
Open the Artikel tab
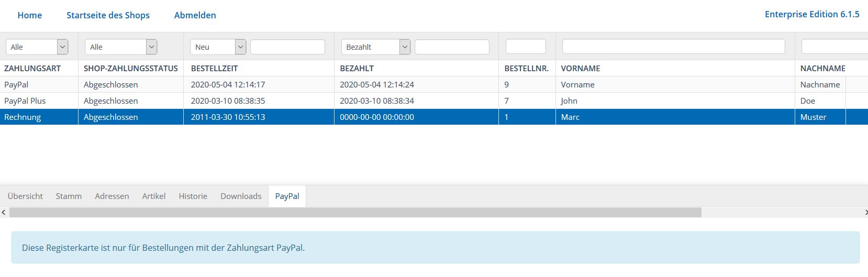point(154,196)
